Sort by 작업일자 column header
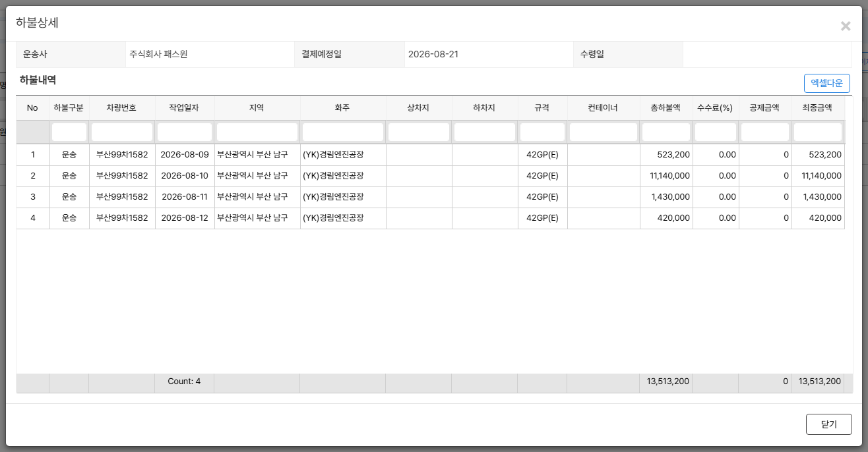The image size is (868, 452). click(x=185, y=108)
